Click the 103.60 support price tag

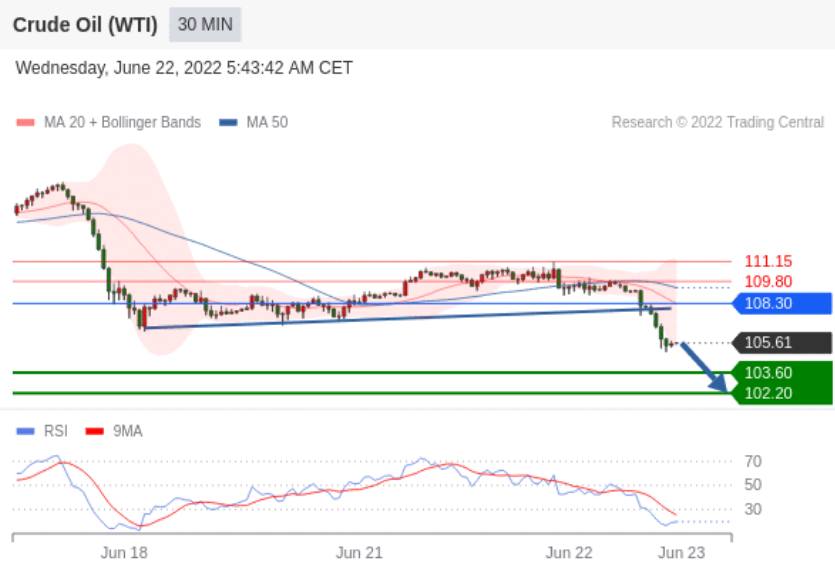782,372
